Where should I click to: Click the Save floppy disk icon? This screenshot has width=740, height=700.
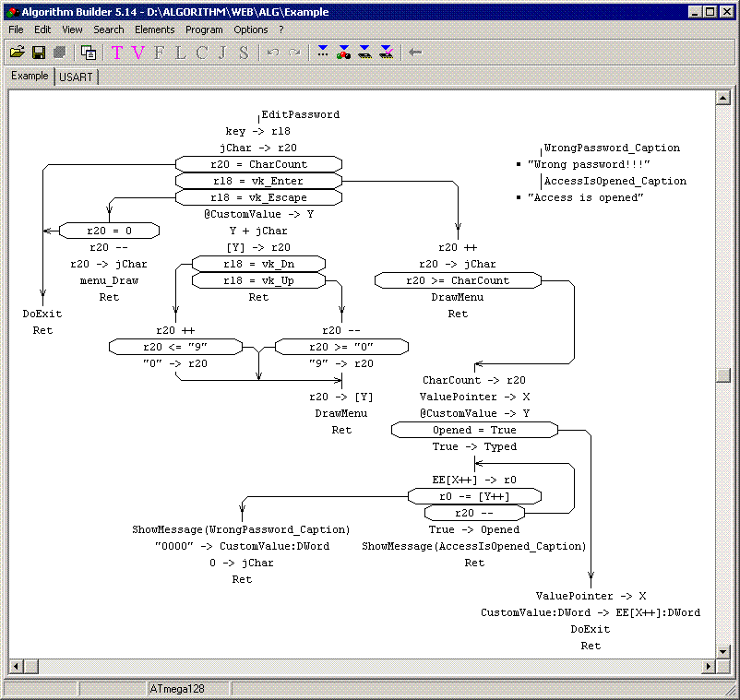39,53
